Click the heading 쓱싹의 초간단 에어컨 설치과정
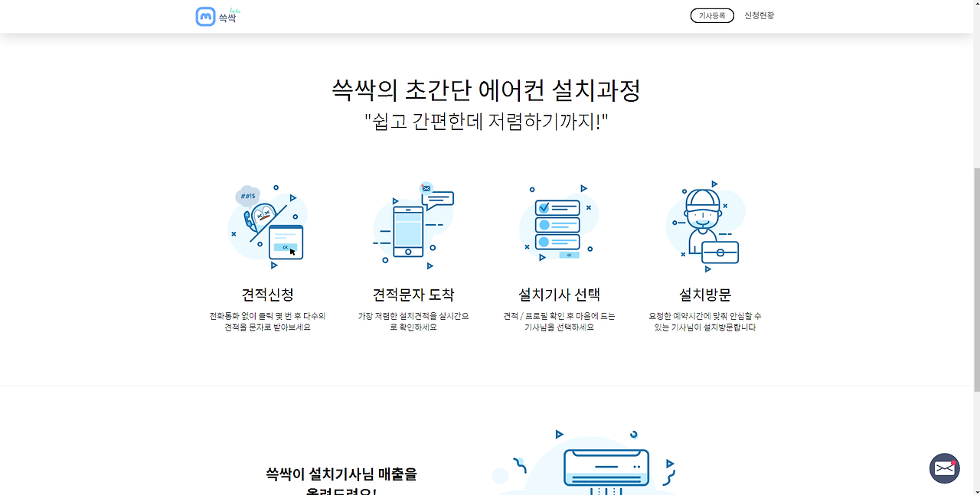The width and height of the screenshot is (980, 495). [x=486, y=90]
